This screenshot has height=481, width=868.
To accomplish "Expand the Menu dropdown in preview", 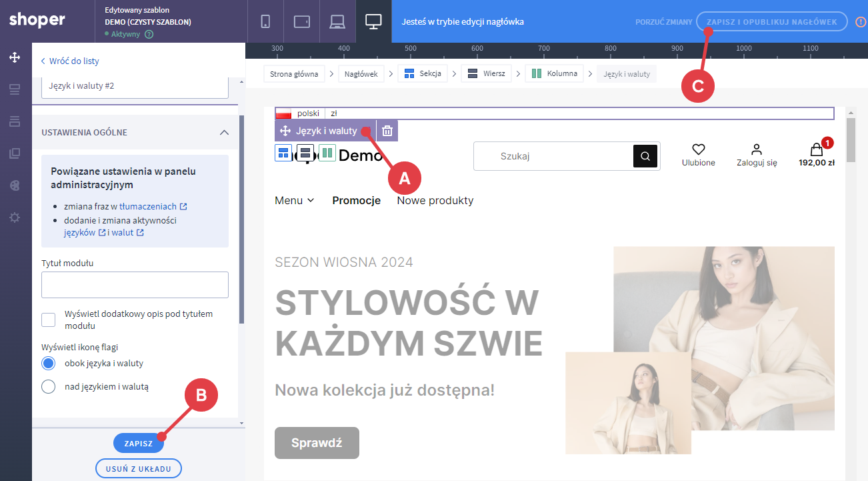I will click(x=295, y=200).
